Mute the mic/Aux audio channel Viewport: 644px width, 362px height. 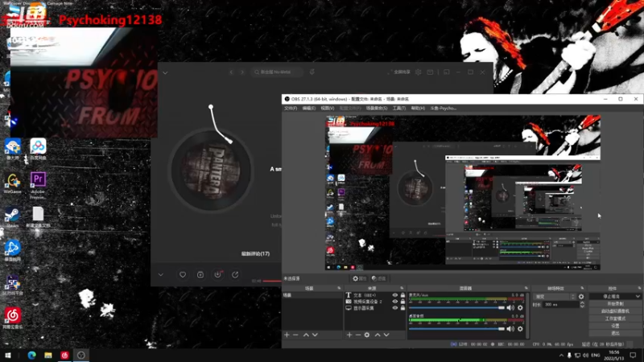coord(510,307)
